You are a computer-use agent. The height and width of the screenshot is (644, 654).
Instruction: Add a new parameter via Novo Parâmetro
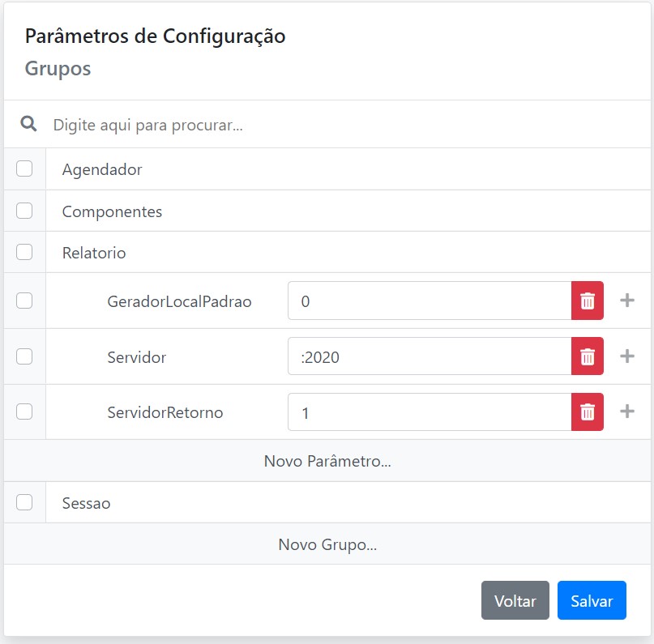pos(327,461)
